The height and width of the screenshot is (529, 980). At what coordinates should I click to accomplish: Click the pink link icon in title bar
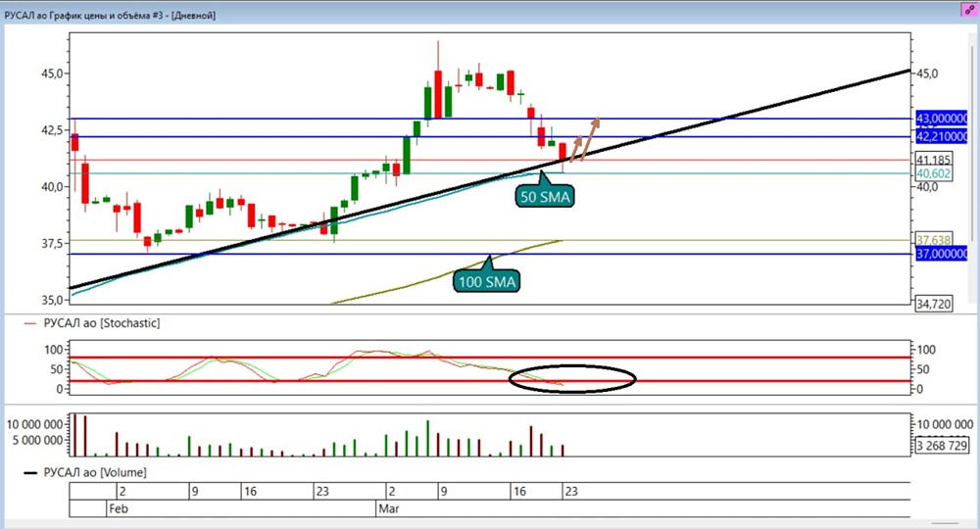[x=969, y=10]
